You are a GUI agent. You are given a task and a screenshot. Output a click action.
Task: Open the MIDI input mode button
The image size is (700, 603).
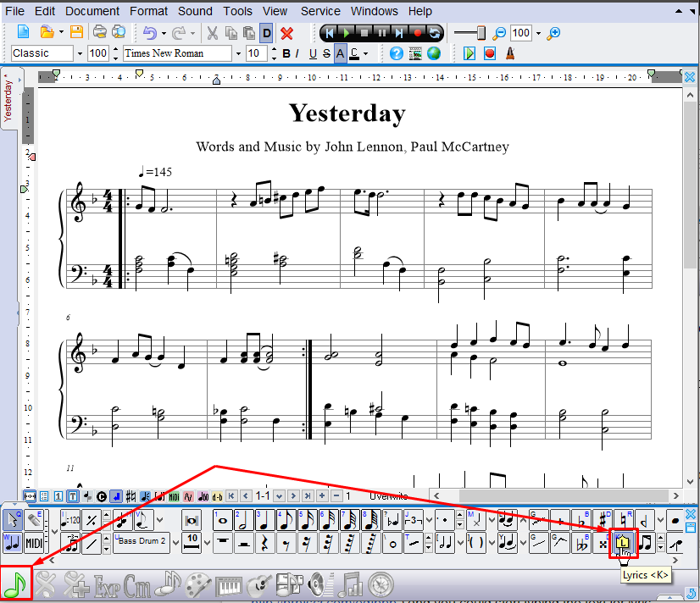35,543
